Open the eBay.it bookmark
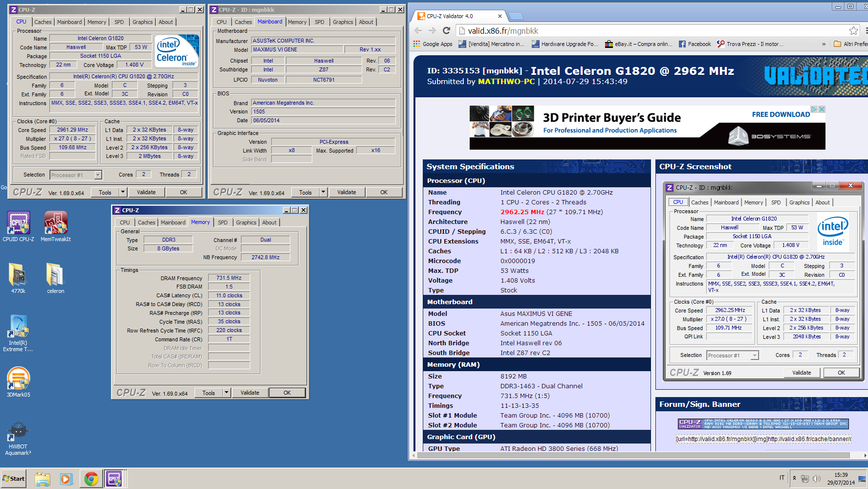The width and height of the screenshot is (868, 489). 639,44
